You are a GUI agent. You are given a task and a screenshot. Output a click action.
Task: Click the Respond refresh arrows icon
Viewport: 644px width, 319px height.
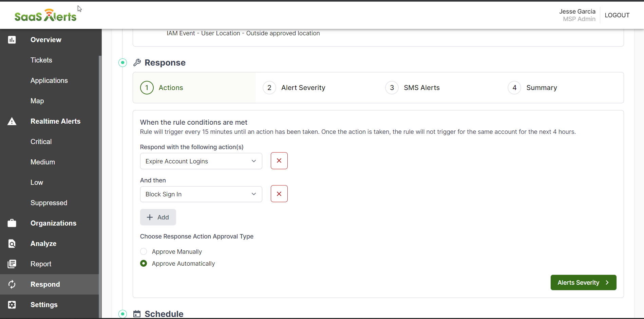tap(12, 284)
